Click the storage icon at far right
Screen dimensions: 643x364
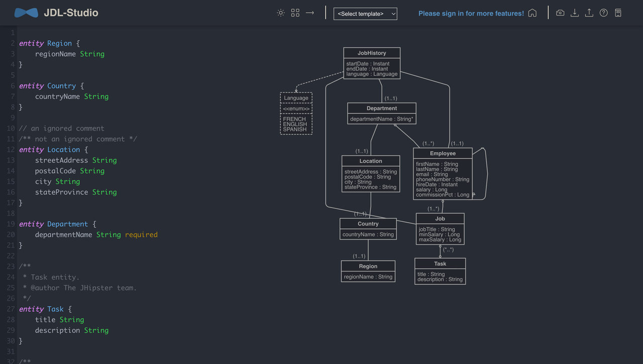point(618,13)
